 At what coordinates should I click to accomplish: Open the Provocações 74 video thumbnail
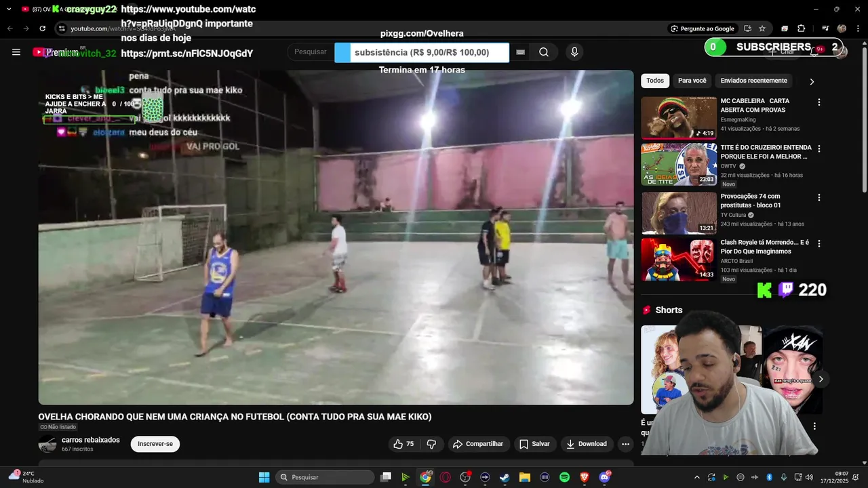click(679, 213)
